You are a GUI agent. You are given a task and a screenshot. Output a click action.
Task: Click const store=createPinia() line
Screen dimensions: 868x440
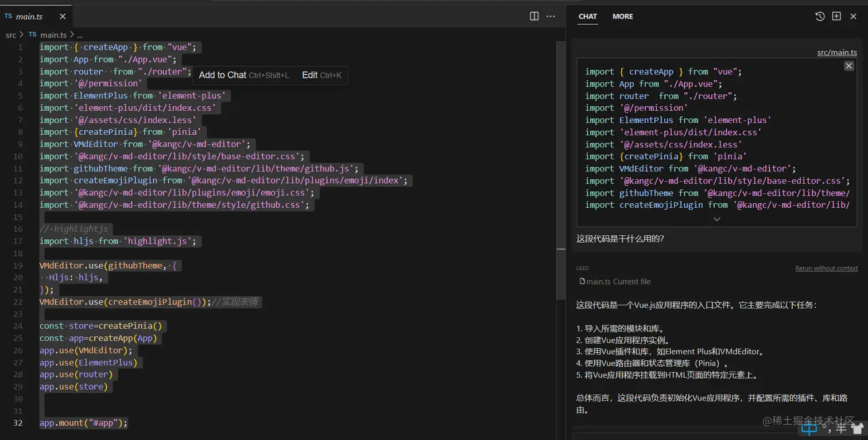(100, 326)
